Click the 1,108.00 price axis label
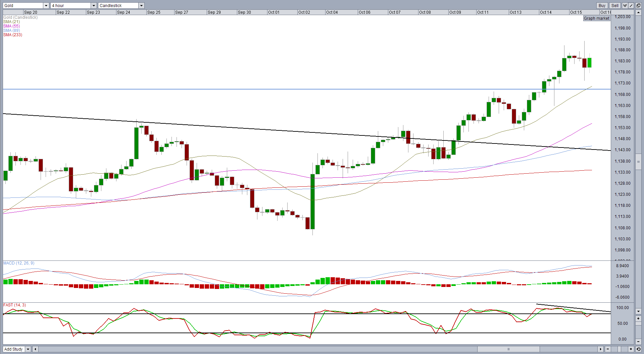644x354 pixels. (623, 228)
